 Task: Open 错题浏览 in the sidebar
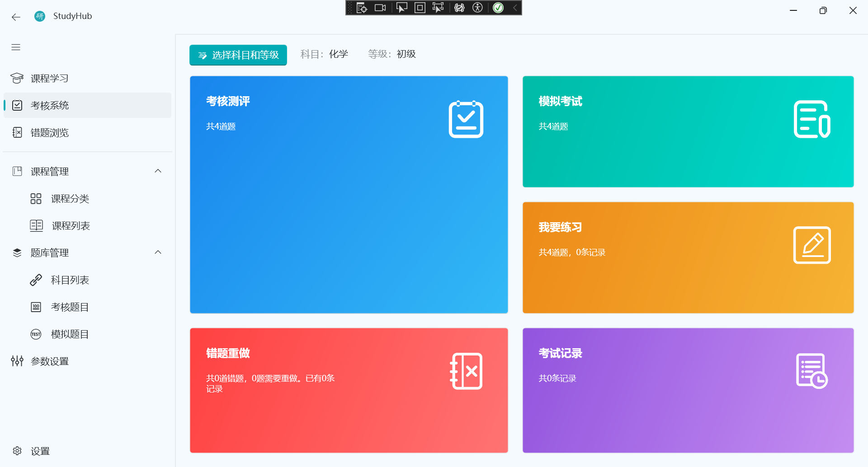coord(87,133)
